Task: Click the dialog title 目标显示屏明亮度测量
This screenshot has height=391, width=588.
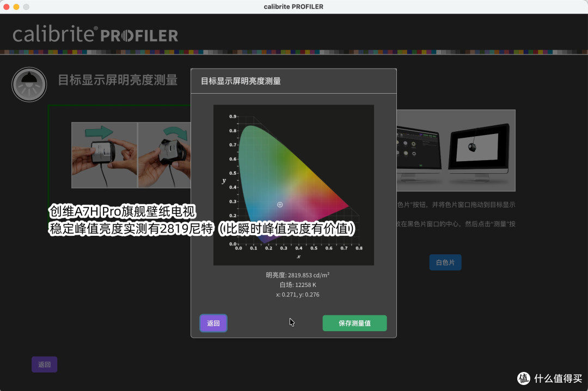Action: [x=241, y=81]
